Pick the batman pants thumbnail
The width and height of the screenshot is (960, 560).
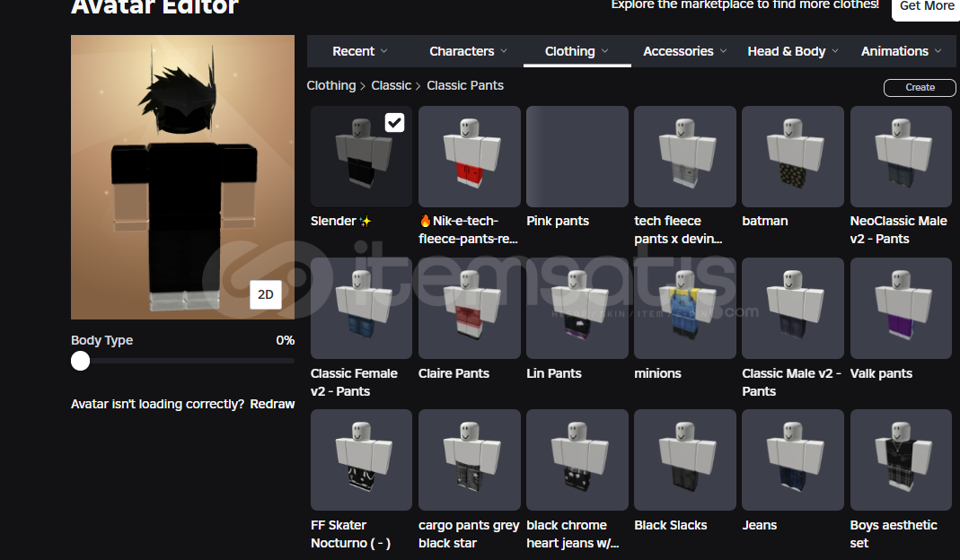tap(793, 157)
